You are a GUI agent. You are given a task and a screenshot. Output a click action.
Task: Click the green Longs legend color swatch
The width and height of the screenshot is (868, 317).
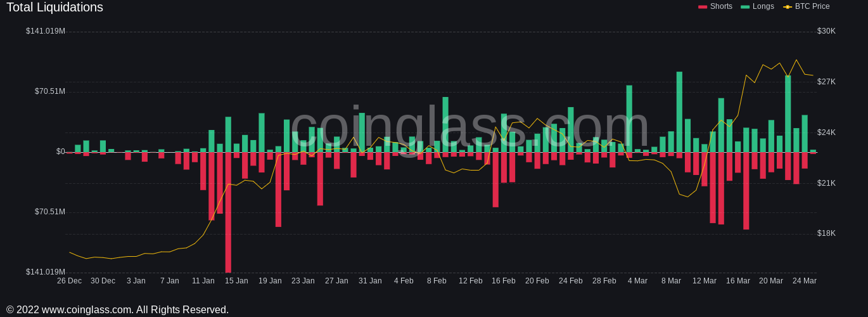coord(745,7)
